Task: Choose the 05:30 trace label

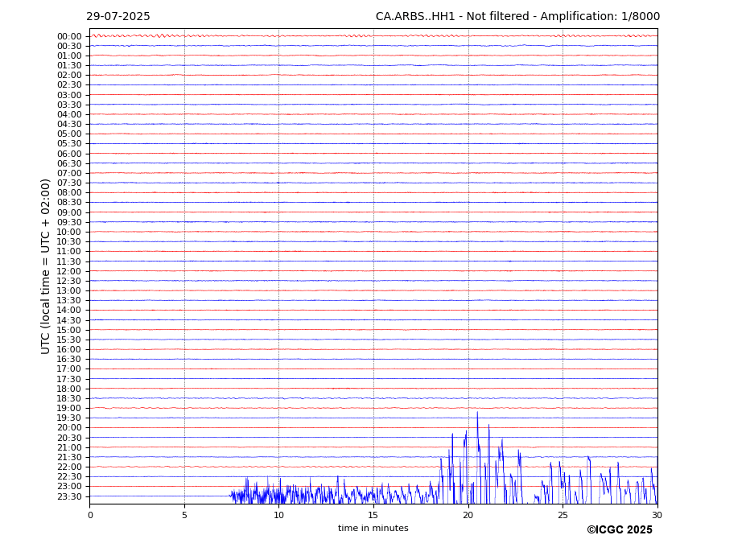Action: click(69, 144)
